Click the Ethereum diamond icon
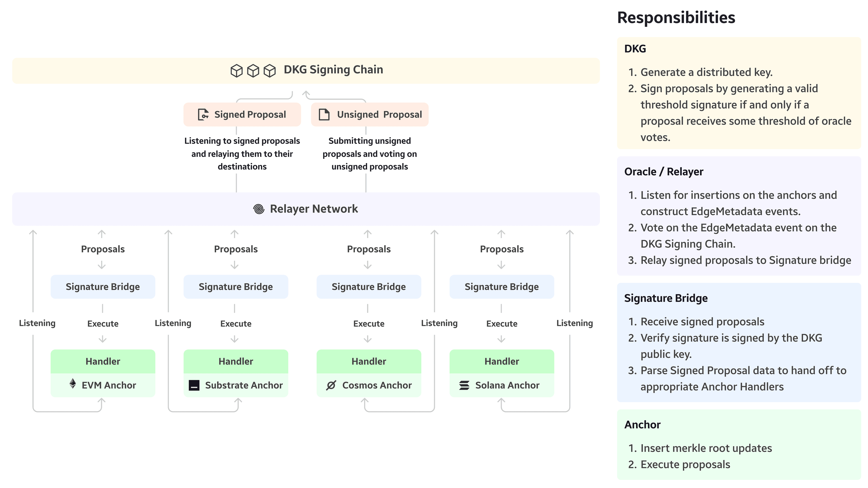868x488 pixels. tap(72, 384)
